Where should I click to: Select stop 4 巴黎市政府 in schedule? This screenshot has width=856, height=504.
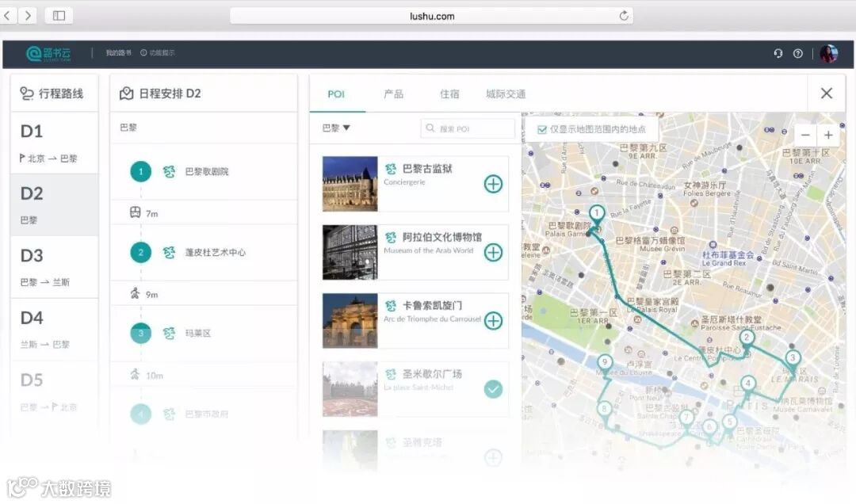coord(204,414)
